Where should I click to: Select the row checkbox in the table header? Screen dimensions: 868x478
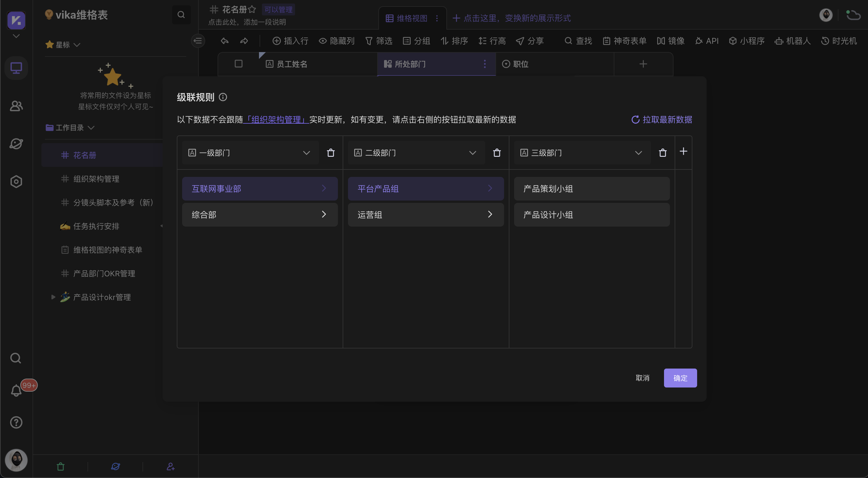tap(239, 64)
